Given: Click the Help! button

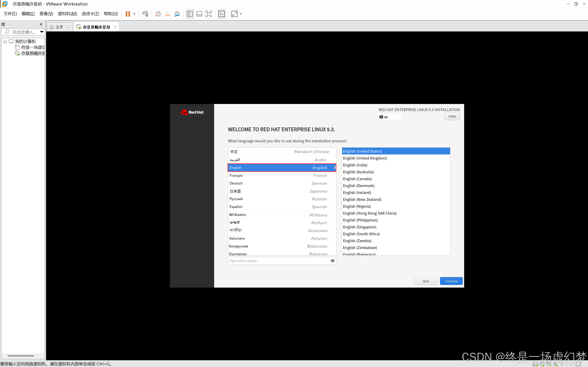Looking at the screenshot, I should (452, 116).
